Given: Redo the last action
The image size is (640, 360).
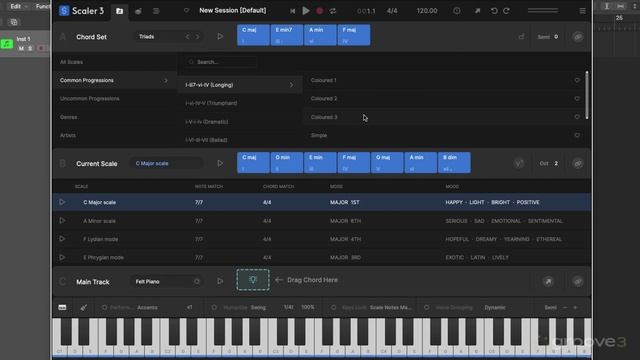Looking at the screenshot, I should click(507, 11).
